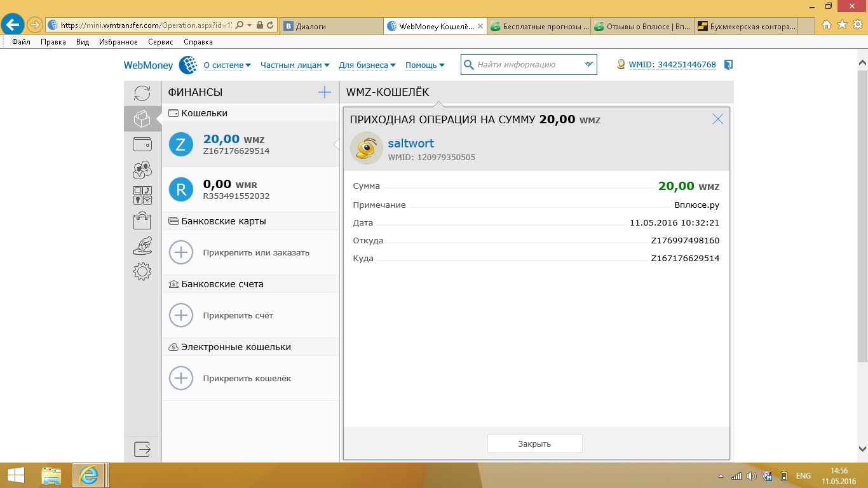868x488 pixels.
Task: Open the services payment grid icon
Action: coord(142,195)
